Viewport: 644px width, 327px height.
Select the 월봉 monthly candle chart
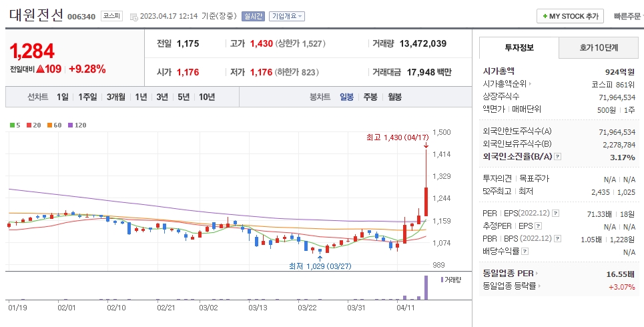pos(394,97)
